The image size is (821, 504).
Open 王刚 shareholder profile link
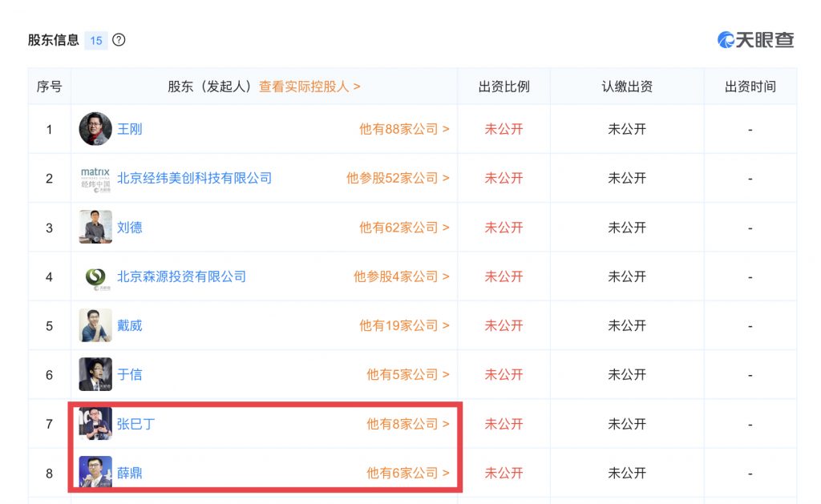[130, 129]
